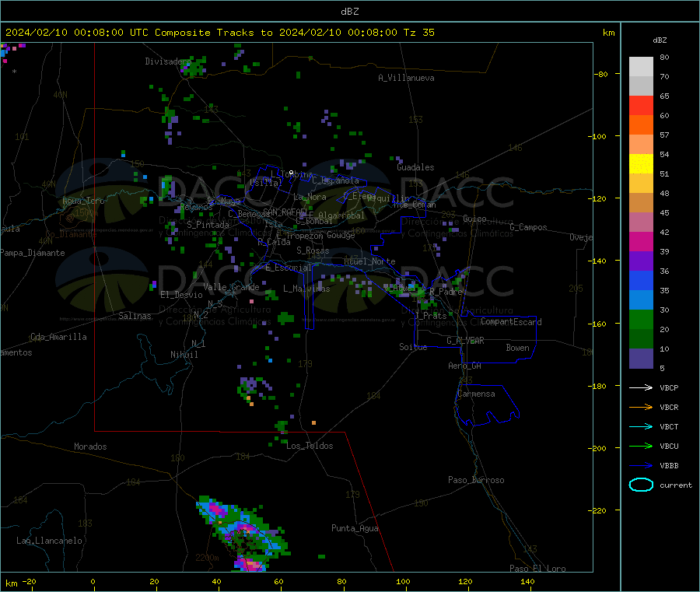
Task: Click the 'Soitue' map label
Action: (x=413, y=347)
